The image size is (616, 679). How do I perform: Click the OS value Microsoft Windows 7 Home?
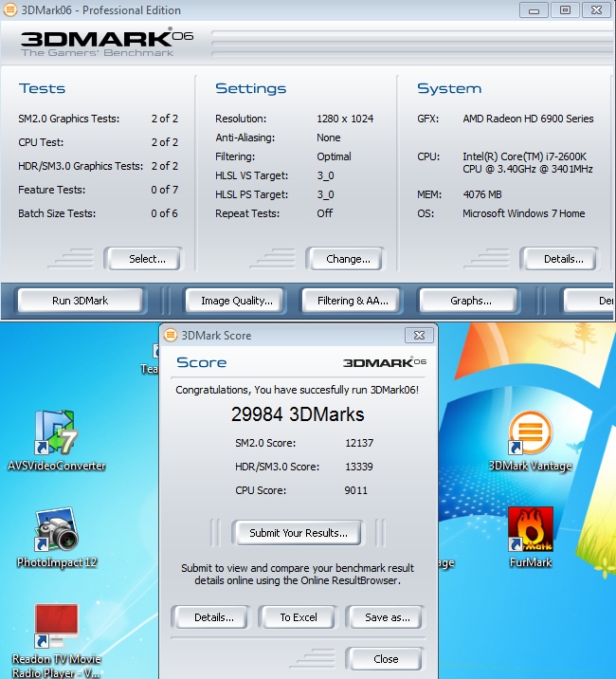[x=523, y=213]
